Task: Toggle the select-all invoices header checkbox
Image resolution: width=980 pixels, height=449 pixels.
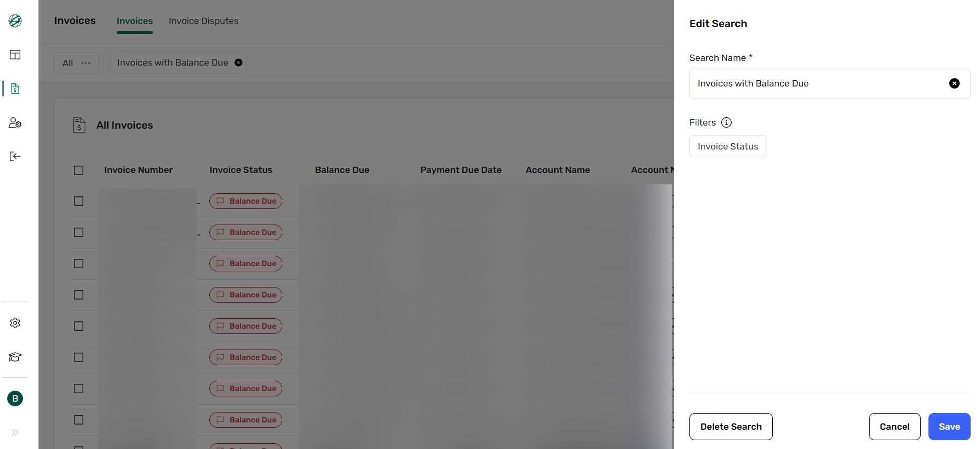Action: (79, 170)
